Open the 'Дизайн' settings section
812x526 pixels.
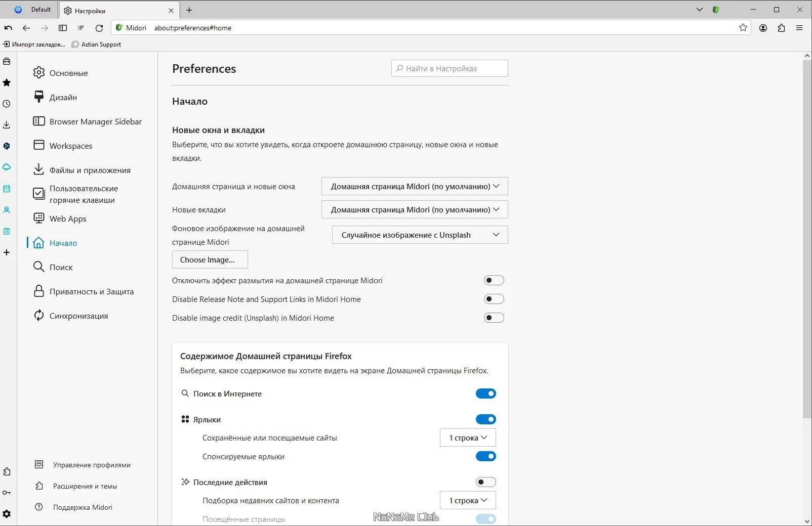88,97
